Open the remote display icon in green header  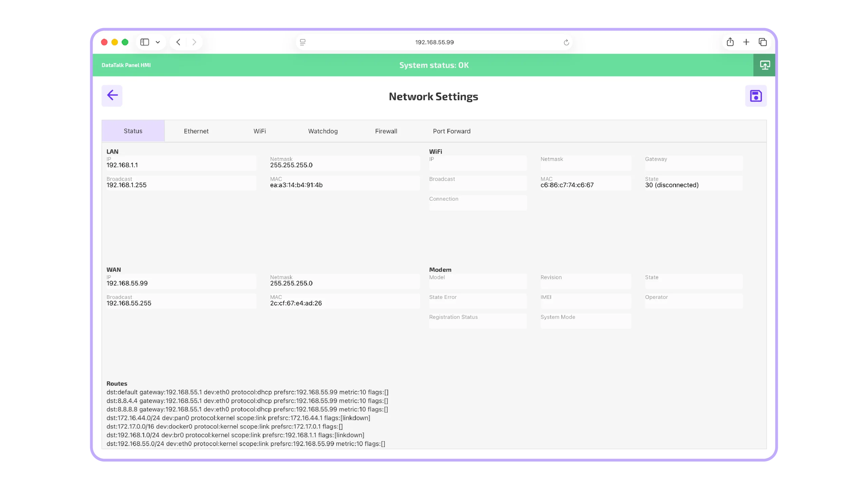764,65
